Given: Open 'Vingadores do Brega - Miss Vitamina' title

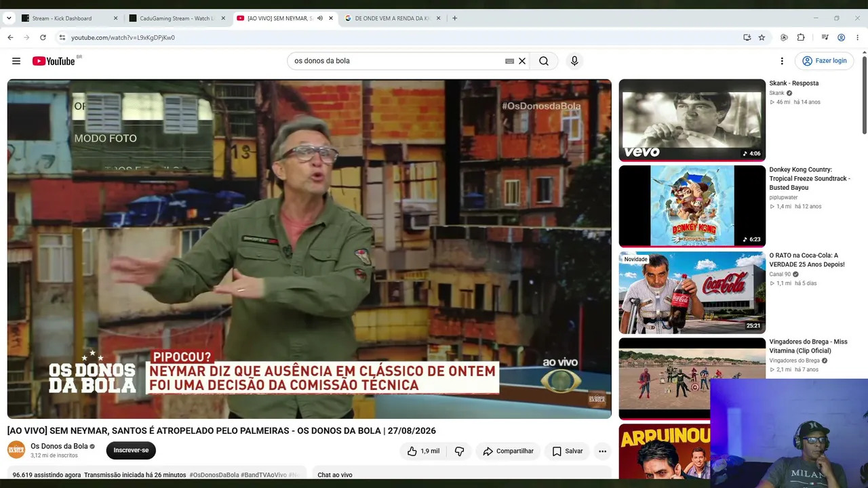Looking at the screenshot, I should tap(808, 346).
